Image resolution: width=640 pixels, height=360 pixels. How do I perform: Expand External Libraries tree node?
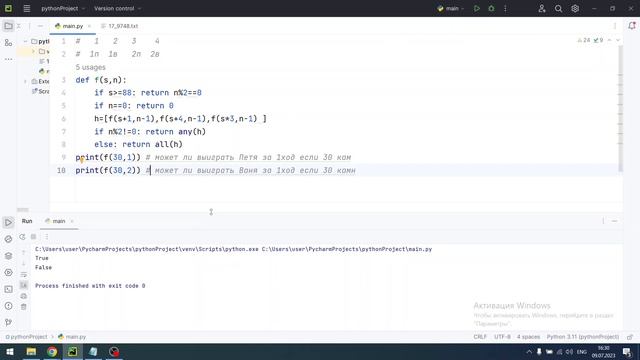(25, 82)
